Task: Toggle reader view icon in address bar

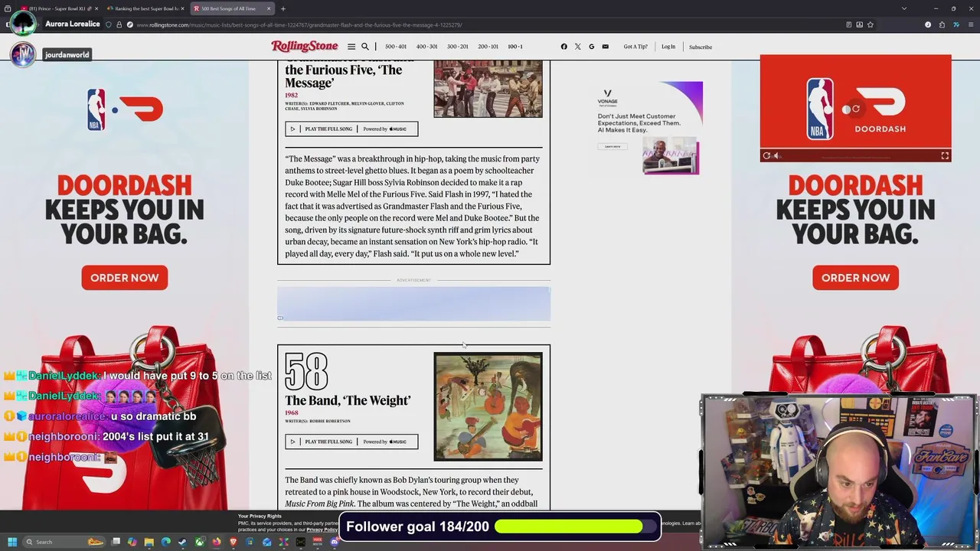Action: (x=849, y=24)
